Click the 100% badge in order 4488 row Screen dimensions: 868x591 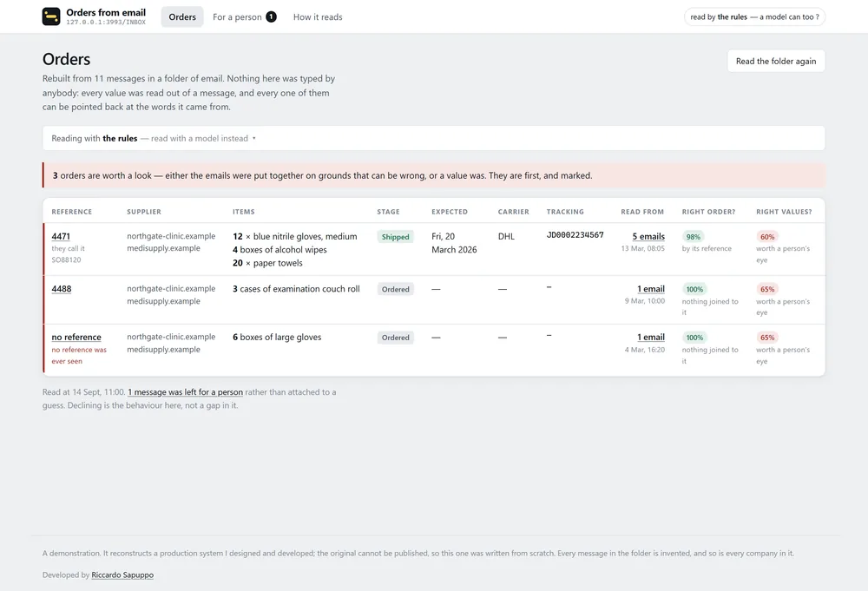tap(694, 289)
